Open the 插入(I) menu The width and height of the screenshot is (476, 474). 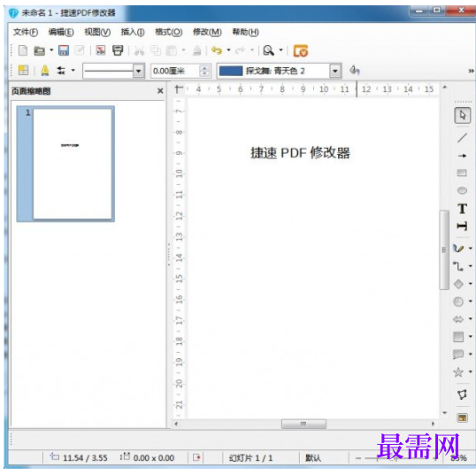pos(133,32)
